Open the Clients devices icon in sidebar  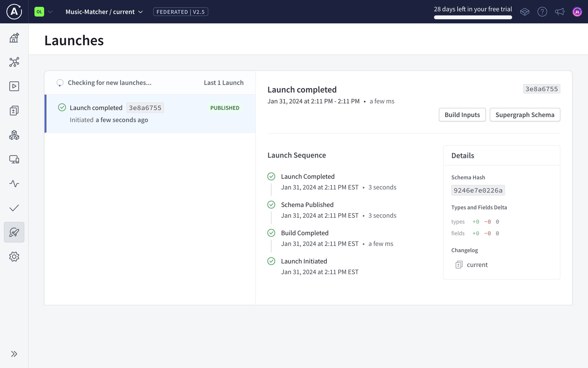[14, 159]
